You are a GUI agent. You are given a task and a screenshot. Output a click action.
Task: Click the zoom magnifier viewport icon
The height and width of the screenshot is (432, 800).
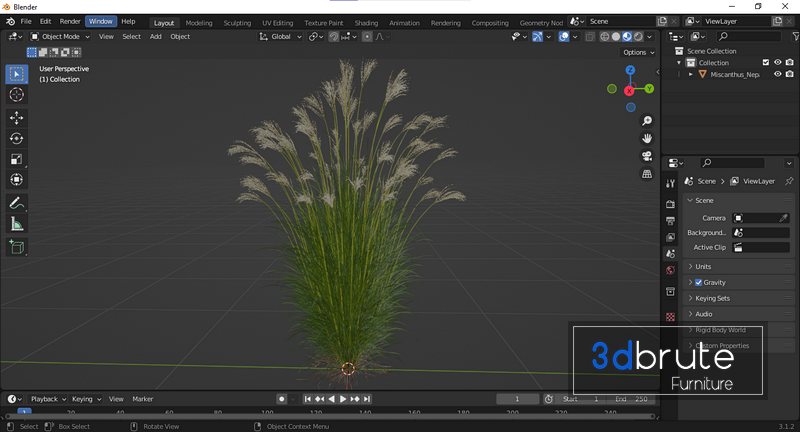[x=647, y=121]
